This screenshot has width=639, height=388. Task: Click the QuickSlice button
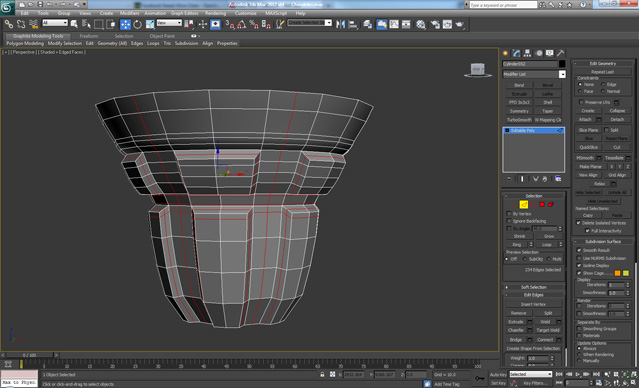(588, 147)
